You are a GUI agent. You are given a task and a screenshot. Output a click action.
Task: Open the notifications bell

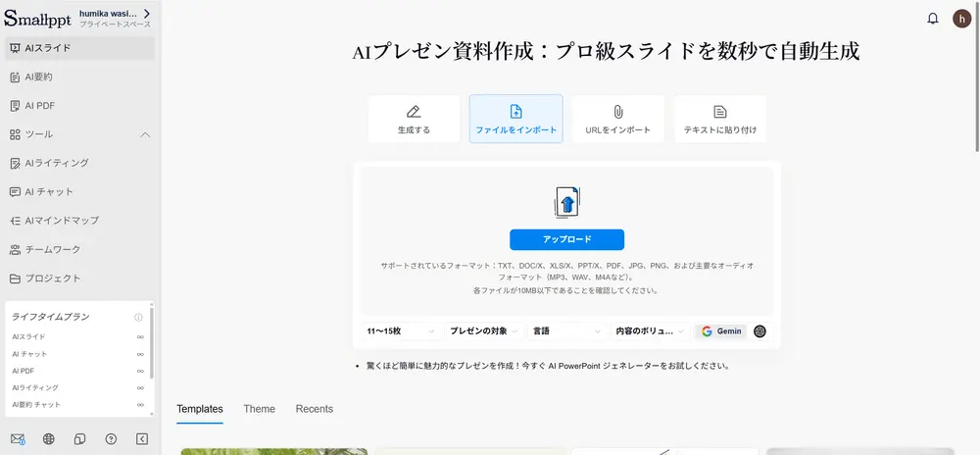[x=933, y=19]
